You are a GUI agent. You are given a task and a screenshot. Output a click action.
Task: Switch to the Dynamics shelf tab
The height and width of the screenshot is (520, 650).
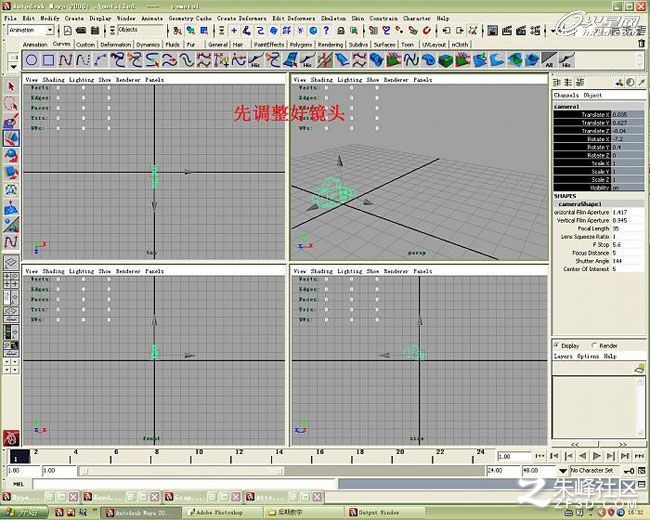tap(148, 44)
